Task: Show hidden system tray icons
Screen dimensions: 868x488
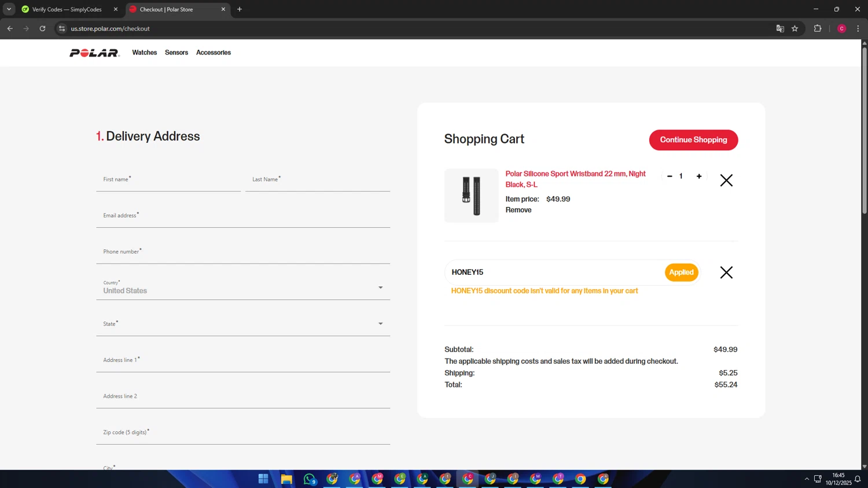Action: (807, 479)
